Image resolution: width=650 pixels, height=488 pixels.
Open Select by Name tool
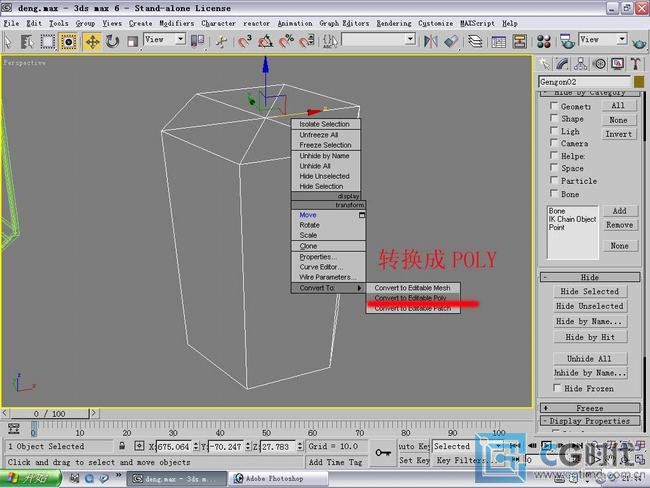point(27,41)
